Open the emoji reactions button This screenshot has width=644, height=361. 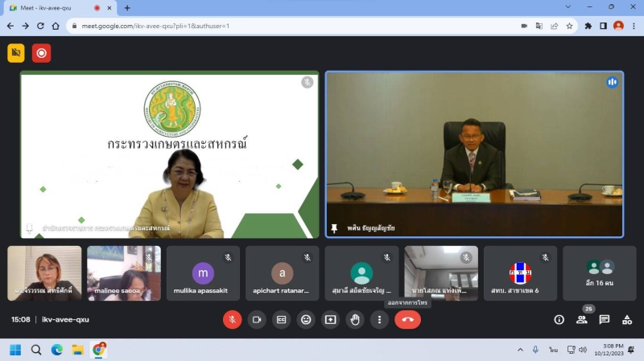pyautogui.click(x=306, y=319)
